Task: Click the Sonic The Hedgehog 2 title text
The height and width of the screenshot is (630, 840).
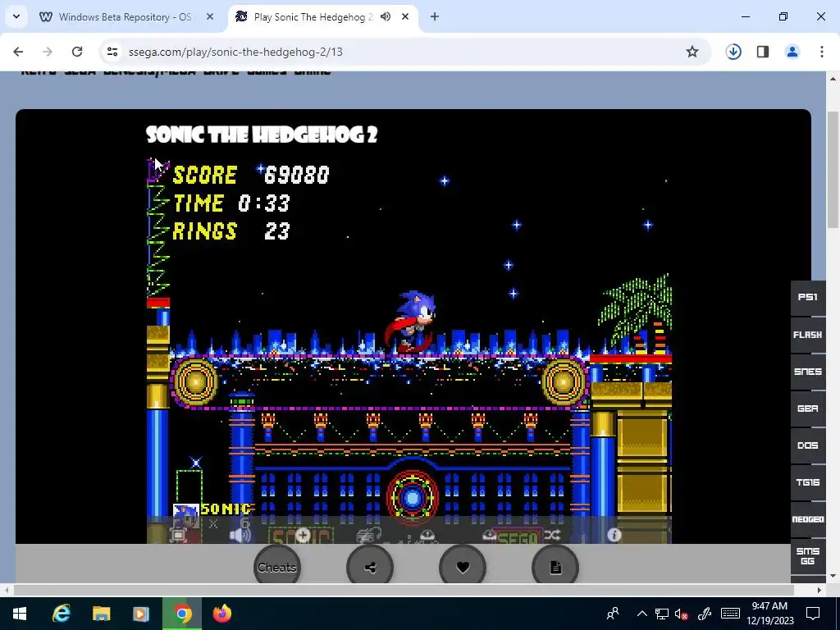Action: click(262, 135)
